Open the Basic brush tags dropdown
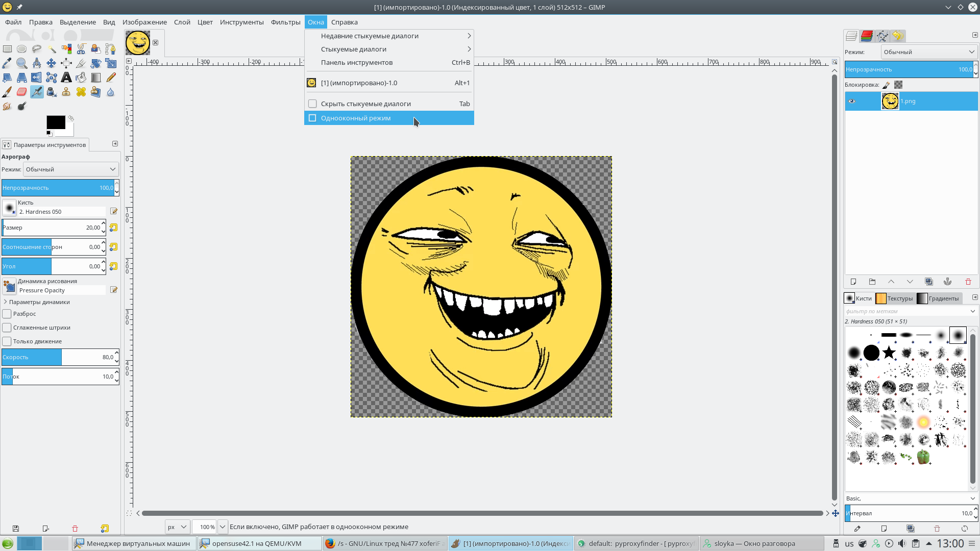 pyautogui.click(x=972, y=498)
